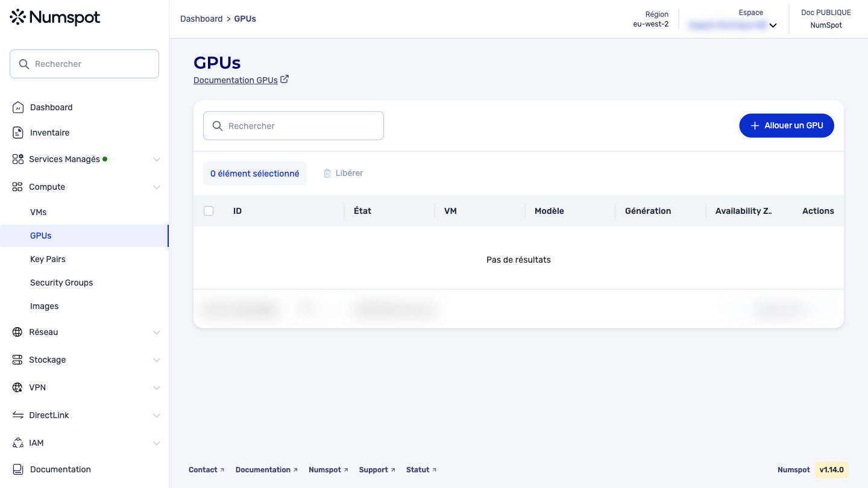Click the Réseau globe icon

pyautogui.click(x=17, y=332)
